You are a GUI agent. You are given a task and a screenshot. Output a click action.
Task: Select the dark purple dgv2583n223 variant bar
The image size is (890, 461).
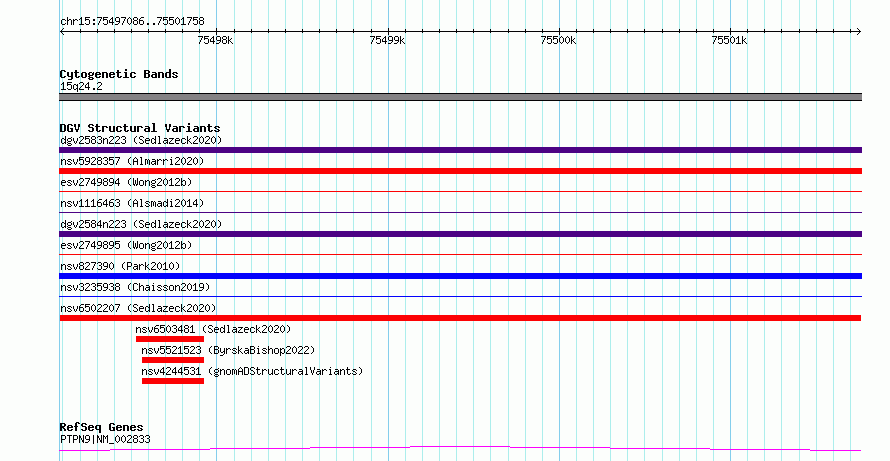pyautogui.click(x=460, y=150)
